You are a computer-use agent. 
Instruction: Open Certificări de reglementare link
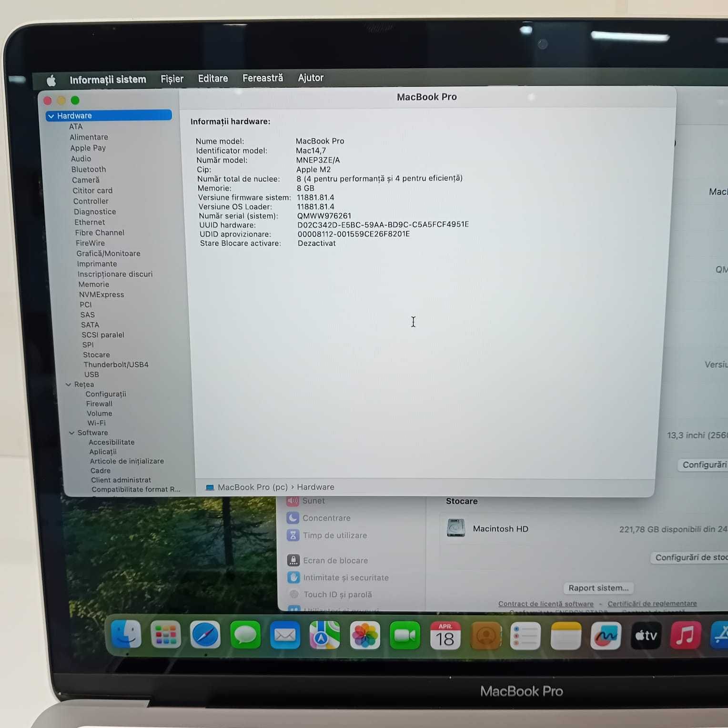(652, 604)
